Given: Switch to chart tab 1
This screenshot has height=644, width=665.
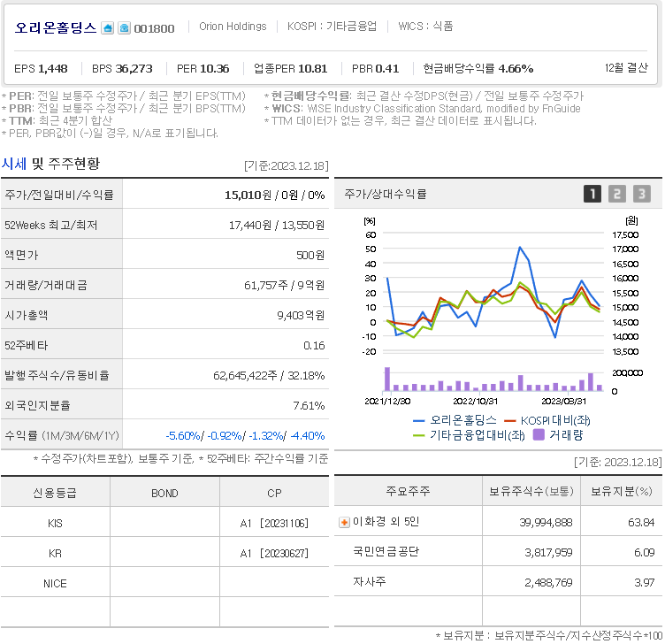Looking at the screenshot, I should point(592,194).
